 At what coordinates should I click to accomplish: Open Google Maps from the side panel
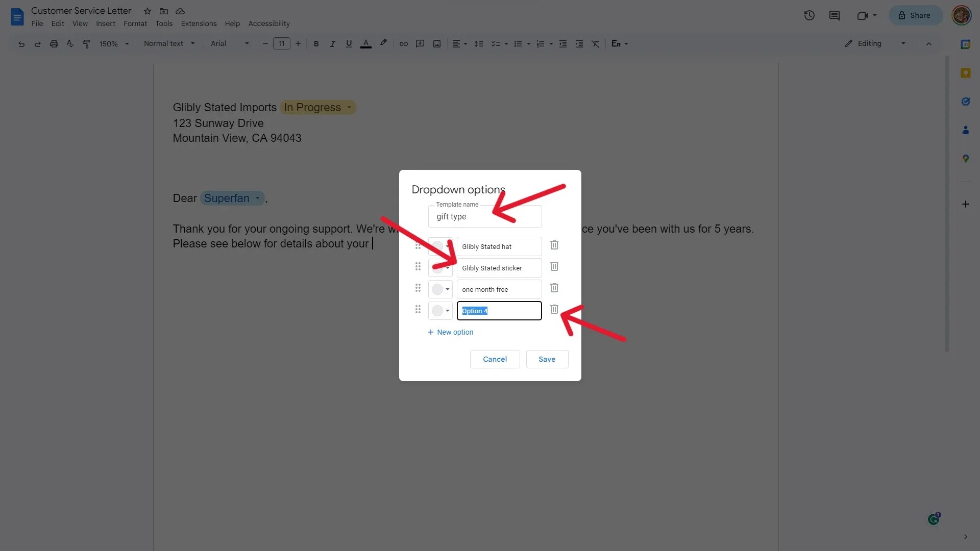coord(966,158)
